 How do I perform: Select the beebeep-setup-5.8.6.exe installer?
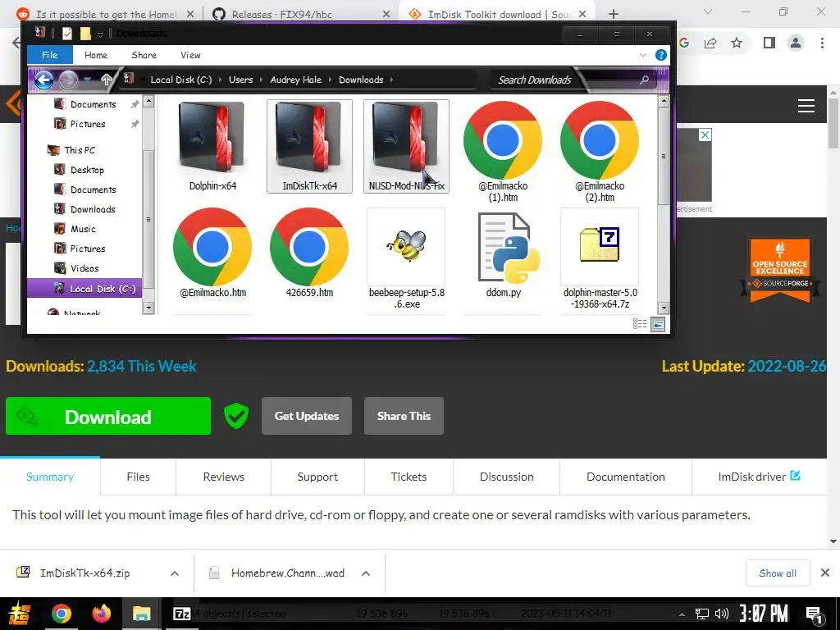pos(406,258)
